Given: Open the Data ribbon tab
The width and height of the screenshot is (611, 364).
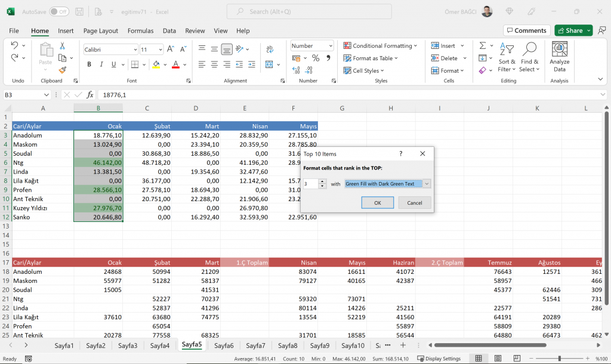Looking at the screenshot, I should click(169, 31).
